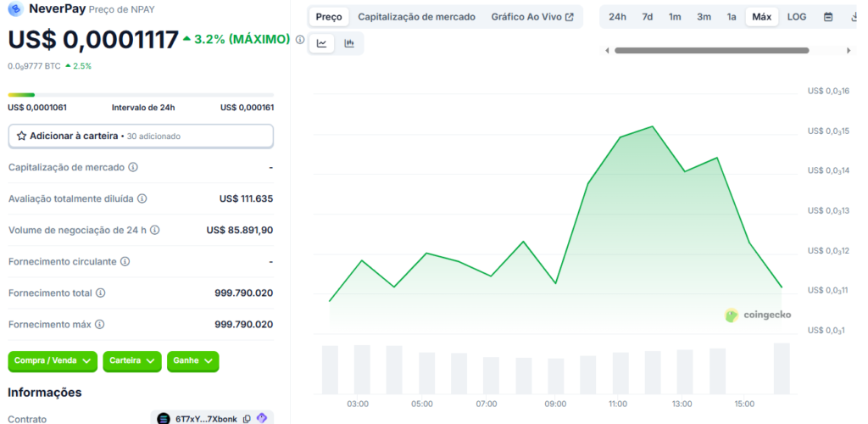Click the 24h low US$ 0,0001061

[37, 108]
